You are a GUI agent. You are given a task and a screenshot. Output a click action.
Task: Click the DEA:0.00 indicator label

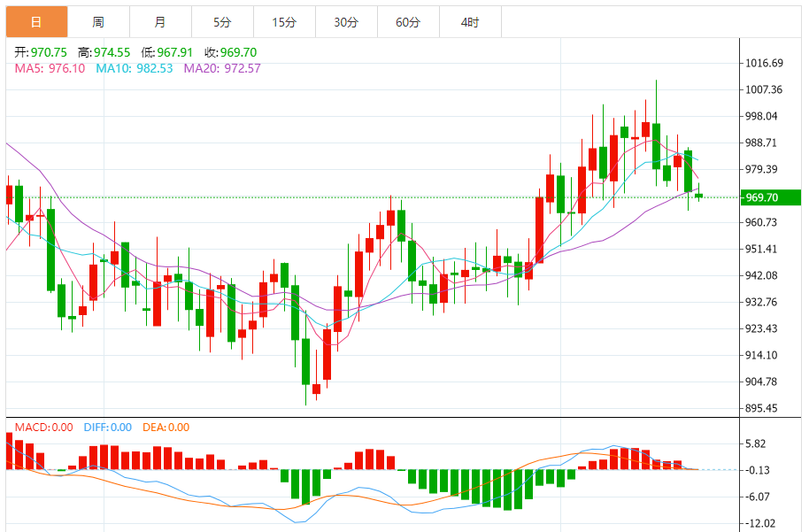(x=166, y=428)
